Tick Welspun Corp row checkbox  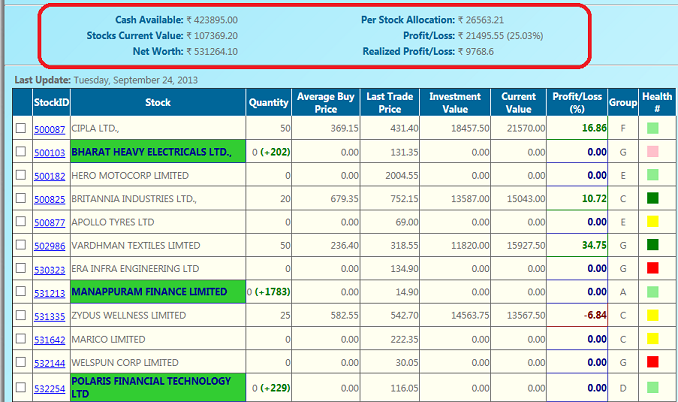click(21, 362)
